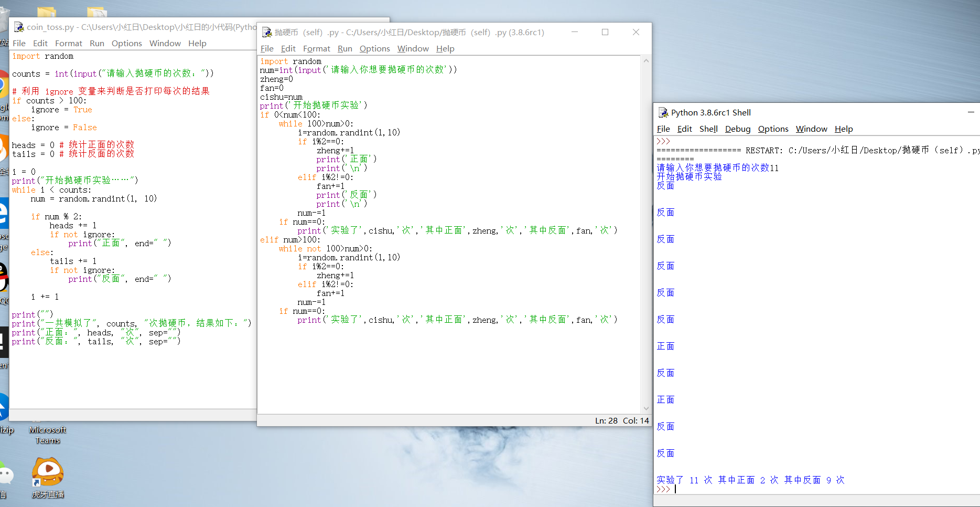
Task: Open Window menu in Python Shell window
Action: (x=812, y=129)
